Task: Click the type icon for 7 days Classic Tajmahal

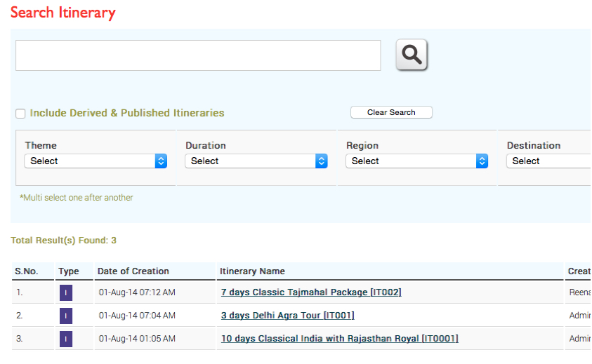Action: point(66,292)
